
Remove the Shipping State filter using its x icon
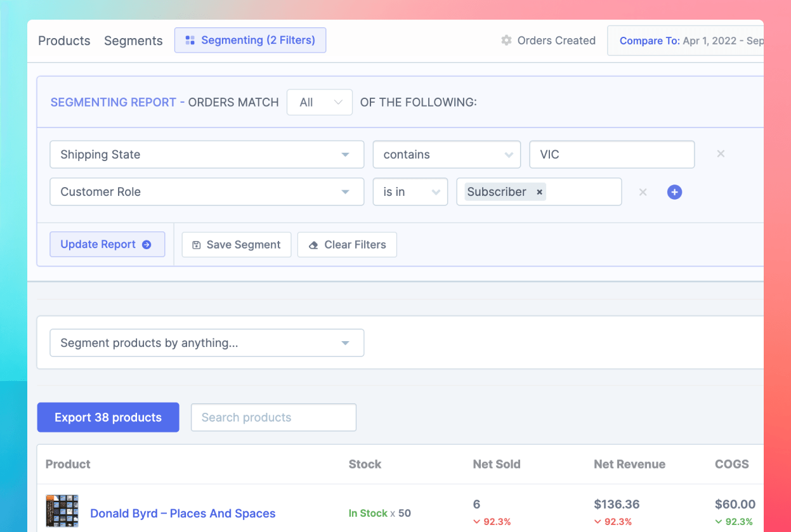tap(721, 153)
